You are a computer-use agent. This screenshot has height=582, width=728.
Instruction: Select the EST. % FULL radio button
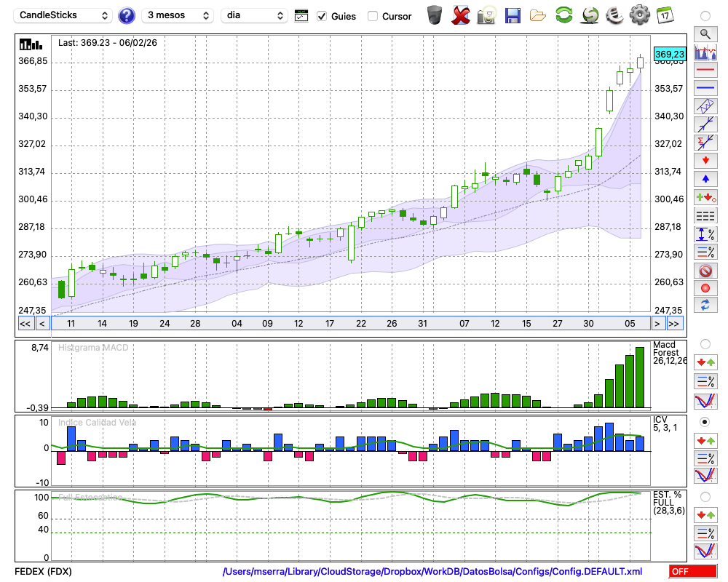click(705, 497)
